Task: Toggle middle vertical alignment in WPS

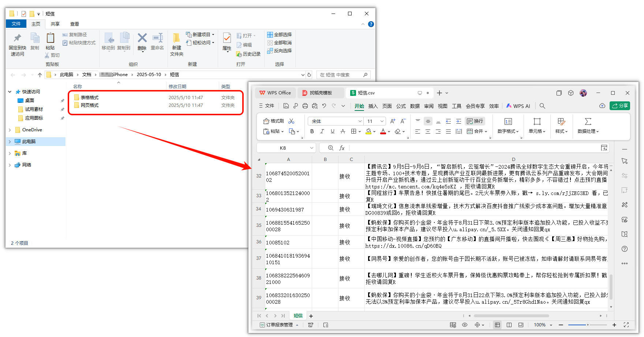Action: coord(428,121)
